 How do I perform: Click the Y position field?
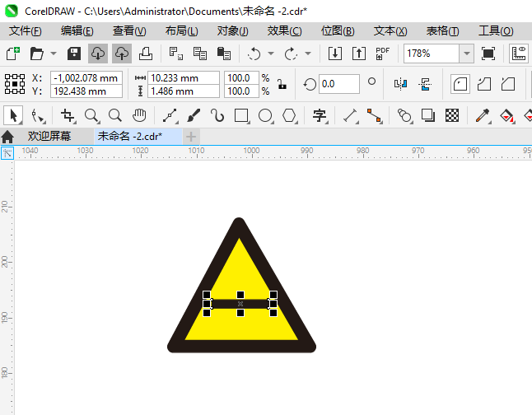(86, 91)
